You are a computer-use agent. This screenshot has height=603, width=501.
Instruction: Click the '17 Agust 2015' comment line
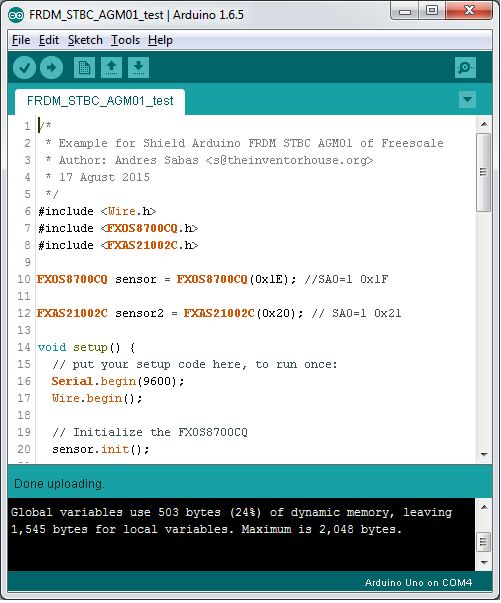pos(97,177)
